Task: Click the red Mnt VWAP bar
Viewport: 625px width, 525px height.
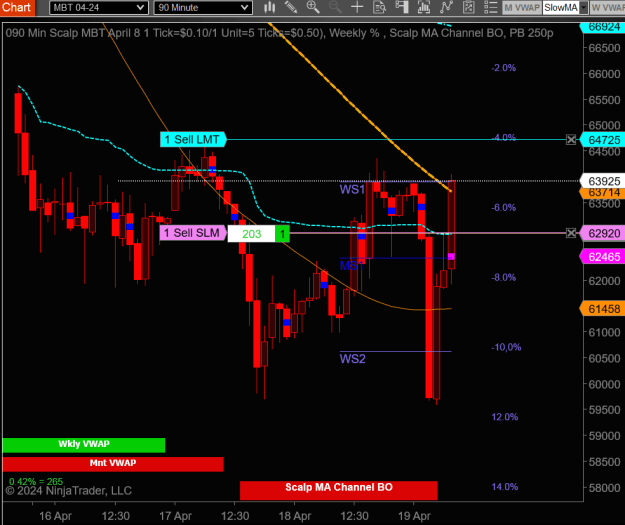Action: click(113, 464)
